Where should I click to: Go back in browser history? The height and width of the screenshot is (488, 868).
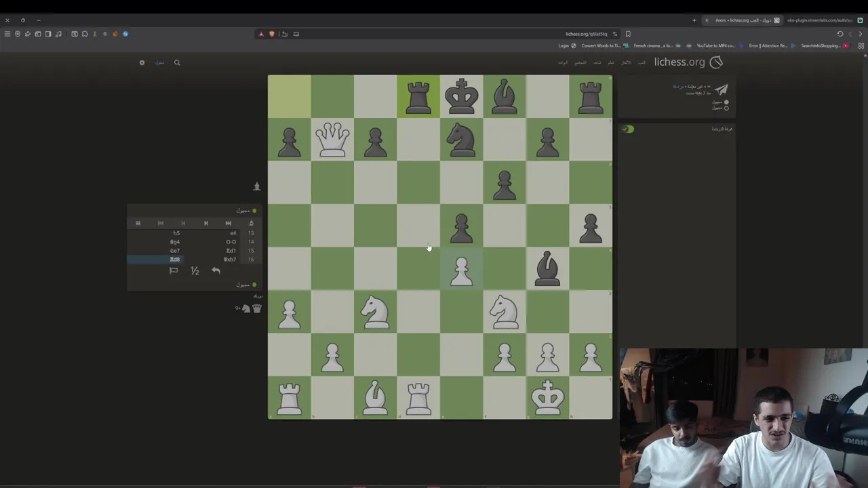pos(861,34)
